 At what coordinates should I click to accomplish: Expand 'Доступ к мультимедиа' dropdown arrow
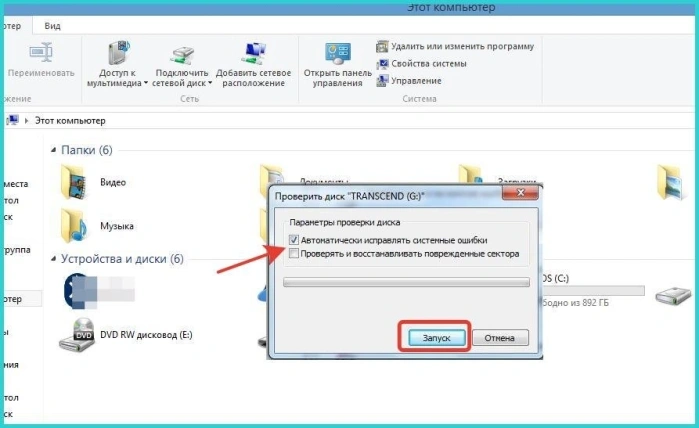pos(145,83)
